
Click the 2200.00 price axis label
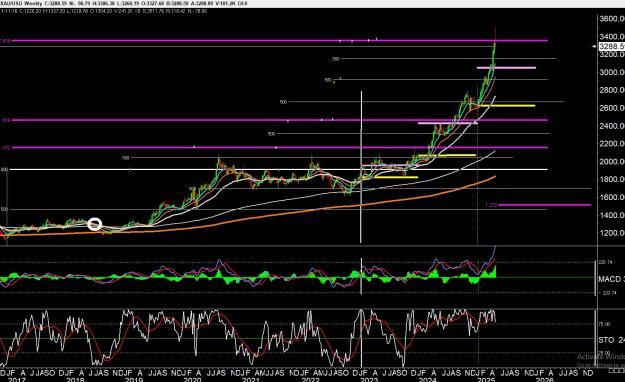[x=612, y=144]
